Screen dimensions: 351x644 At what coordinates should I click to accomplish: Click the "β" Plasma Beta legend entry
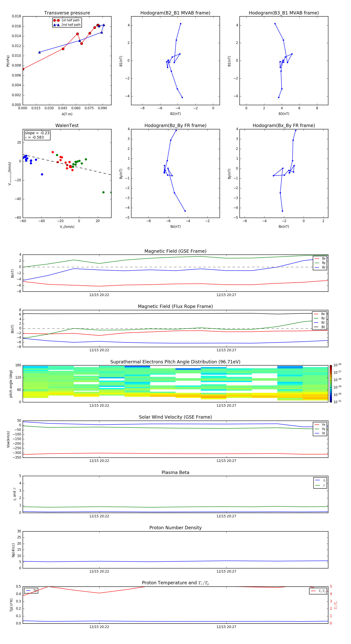[x=320, y=485]
